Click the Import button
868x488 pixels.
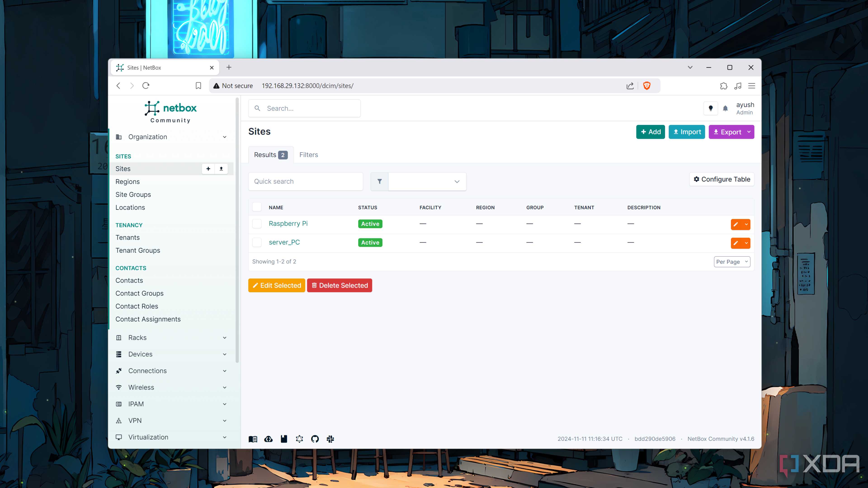tap(687, 132)
